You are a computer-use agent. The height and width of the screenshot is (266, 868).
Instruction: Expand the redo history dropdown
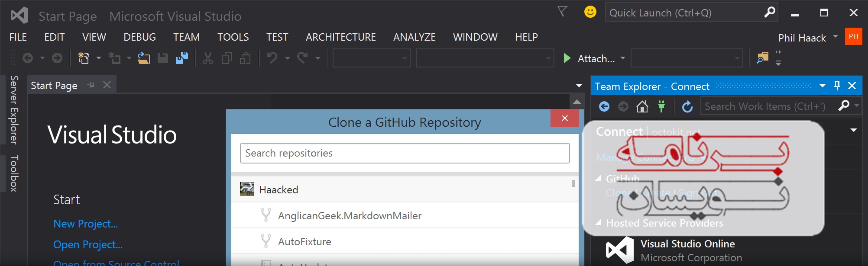(x=317, y=58)
